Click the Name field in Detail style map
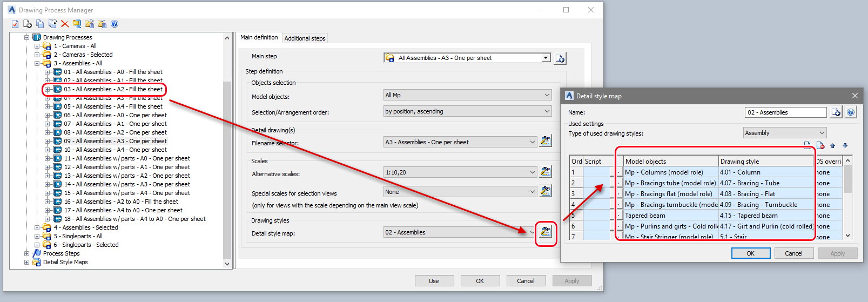Image resolution: width=868 pixels, height=302 pixels. tap(785, 112)
